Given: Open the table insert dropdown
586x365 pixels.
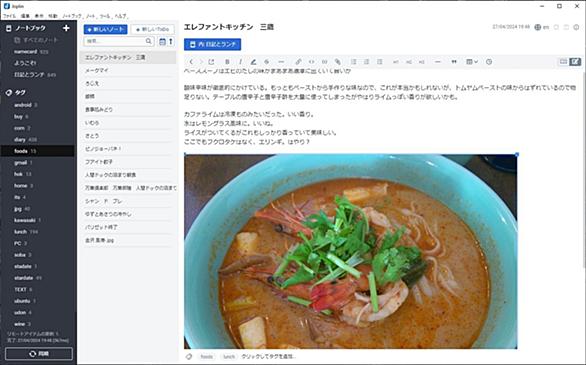Looking at the screenshot, I should tap(472, 62).
